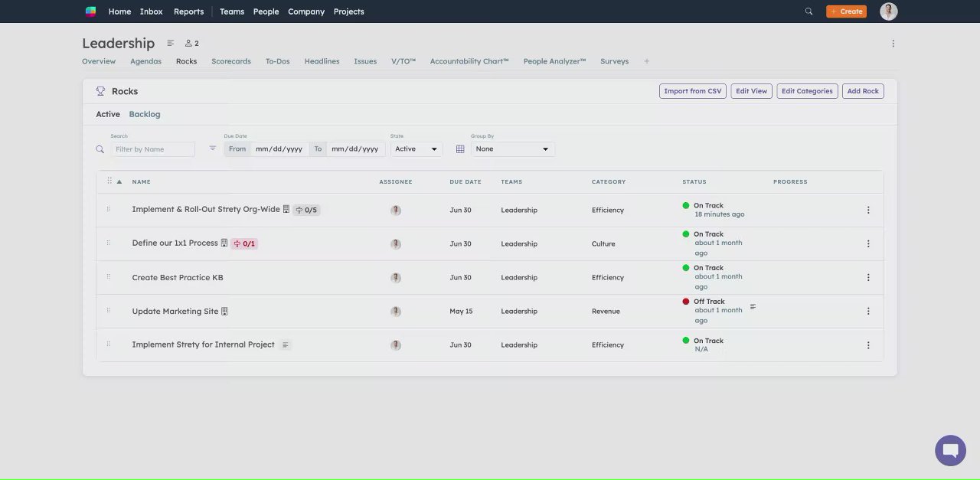Click drag handle for Define our 1x1 Process
The image size is (980, 480).
point(108,243)
